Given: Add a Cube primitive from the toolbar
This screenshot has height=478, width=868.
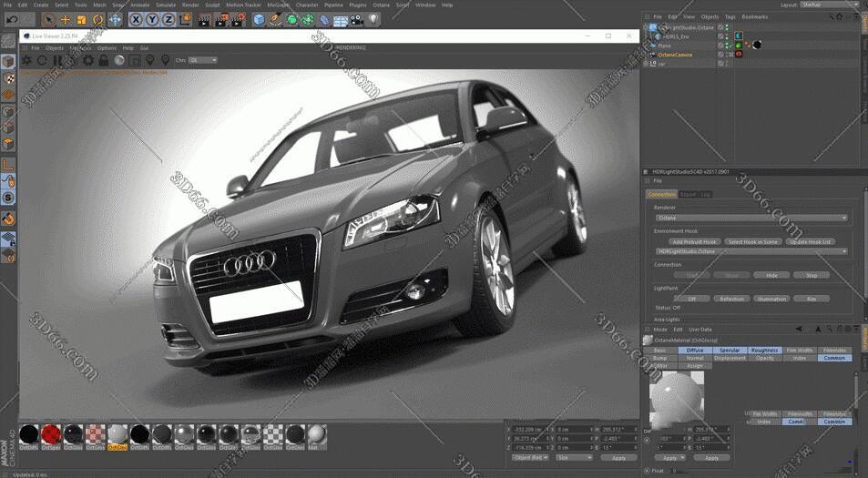Looking at the screenshot, I should click(x=259, y=19).
